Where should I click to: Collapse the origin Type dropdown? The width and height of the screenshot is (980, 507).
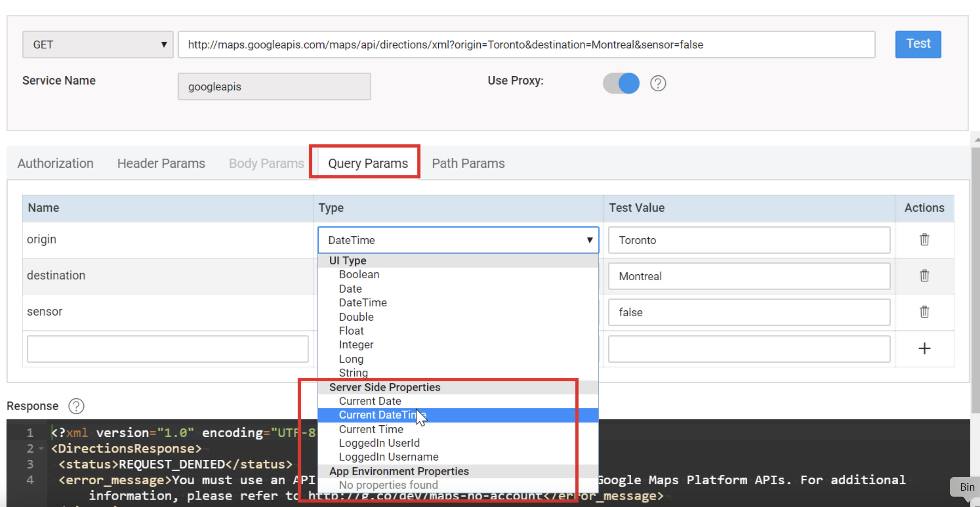pos(458,240)
